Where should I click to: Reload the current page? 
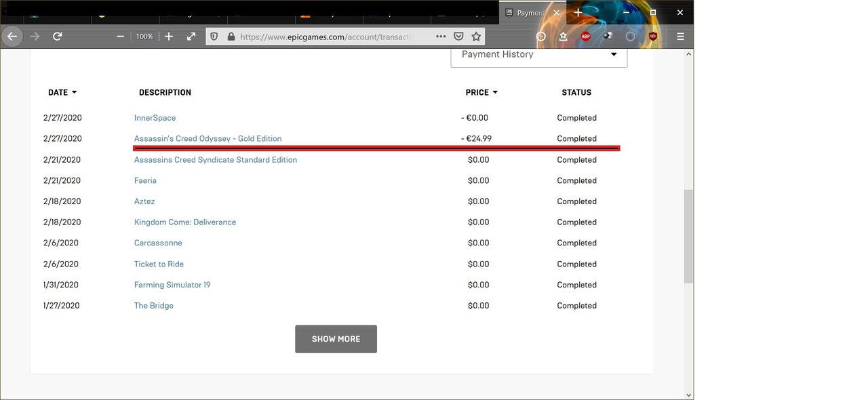58,36
